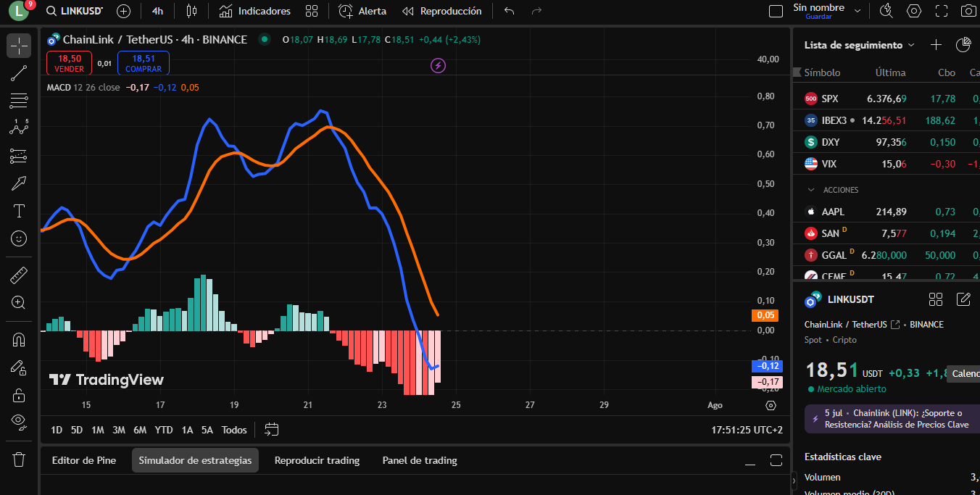This screenshot has height=495, width=980.
Task: Open the candle chart type selector
Action: pyautogui.click(x=191, y=11)
